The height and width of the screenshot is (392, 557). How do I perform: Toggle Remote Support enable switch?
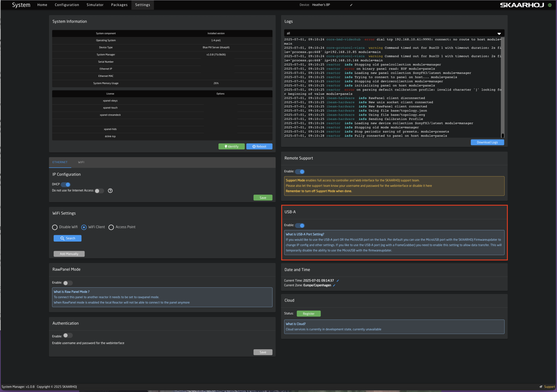coord(300,172)
